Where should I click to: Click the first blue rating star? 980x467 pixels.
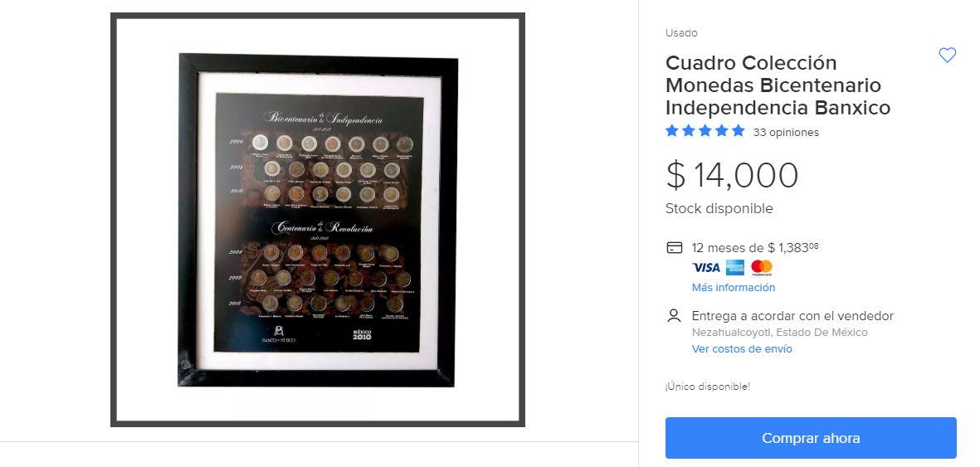[x=672, y=131]
